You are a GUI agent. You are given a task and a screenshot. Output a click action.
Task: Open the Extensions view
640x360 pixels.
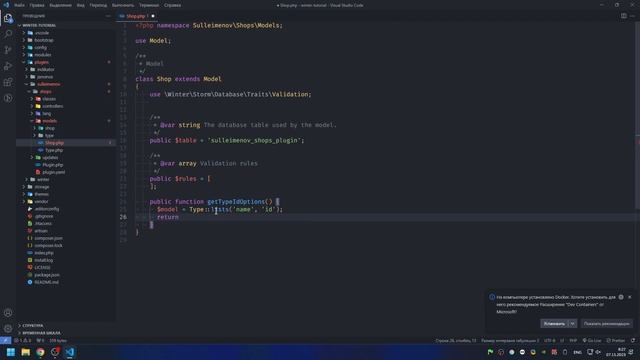[8, 82]
